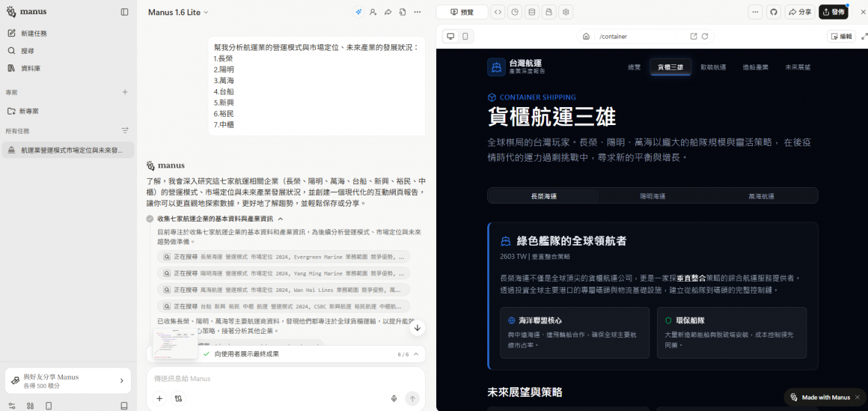Open the storage lock icon tab
868x411 pixels.
pos(548,12)
